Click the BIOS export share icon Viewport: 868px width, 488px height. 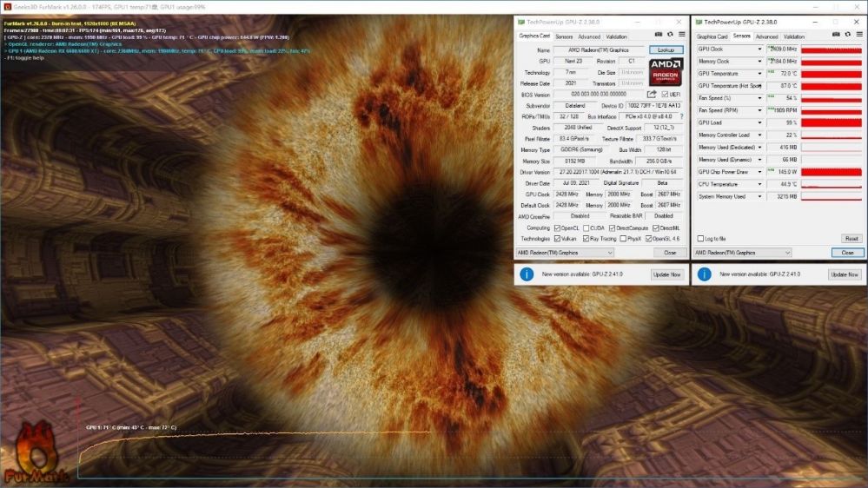(652, 94)
